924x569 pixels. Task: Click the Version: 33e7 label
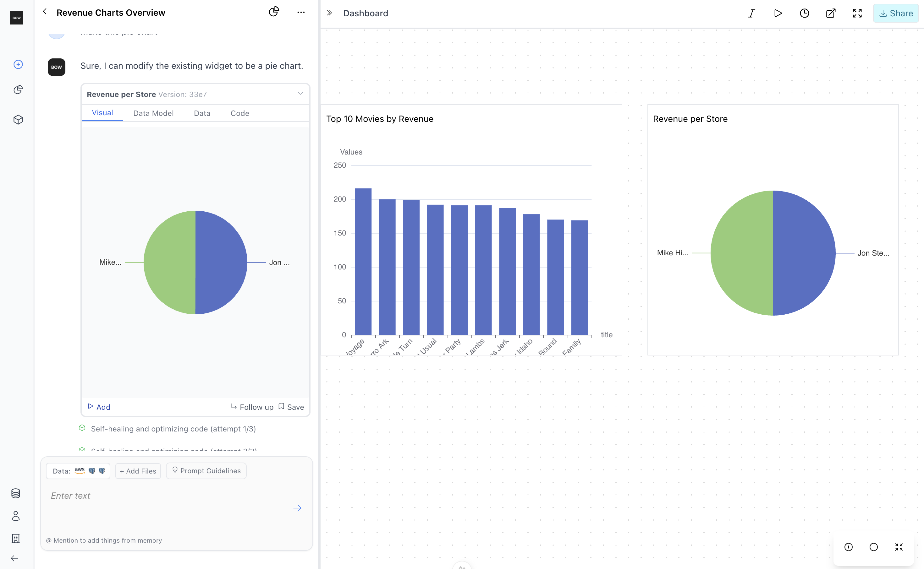(182, 94)
